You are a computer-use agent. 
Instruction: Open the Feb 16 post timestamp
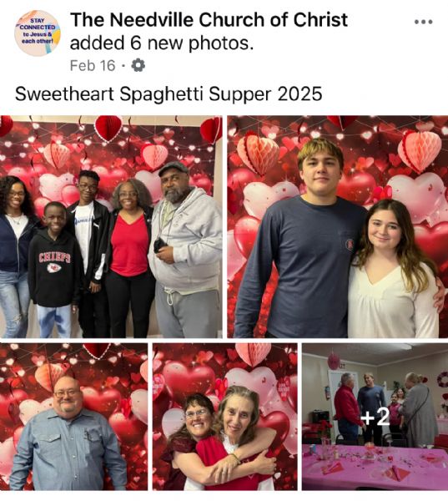pos(93,65)
